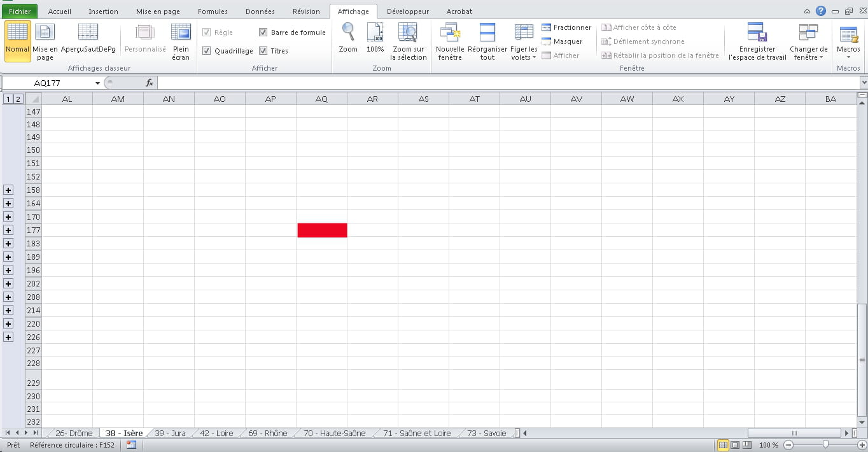
Task: Toggle the Barre de formule checkbox
Action: click(263, 32)
